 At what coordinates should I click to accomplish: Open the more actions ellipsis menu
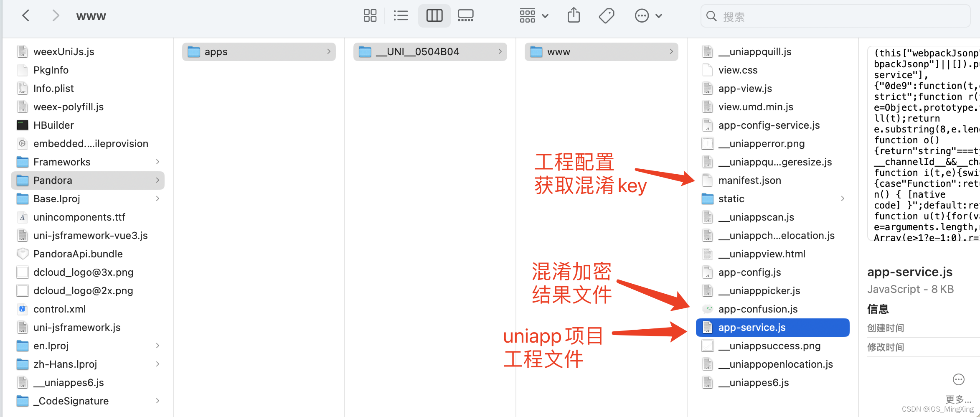[648, 16]
